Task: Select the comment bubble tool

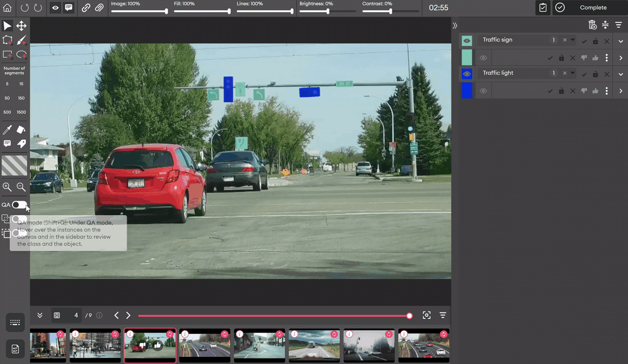Action: (7, 144)
